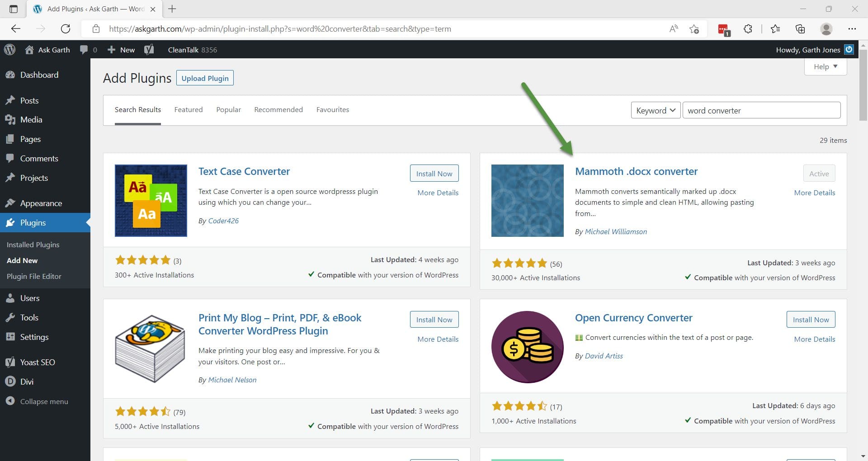Open Plugin File Editor submenu link
This screenshot has height=461, width=868.
34,276
